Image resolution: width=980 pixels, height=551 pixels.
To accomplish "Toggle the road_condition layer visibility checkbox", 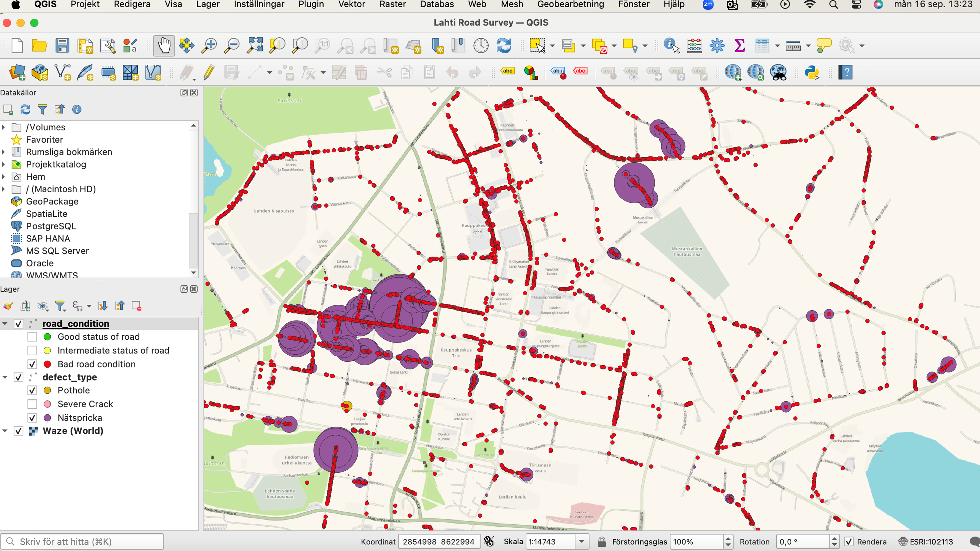I will [18, 323].
